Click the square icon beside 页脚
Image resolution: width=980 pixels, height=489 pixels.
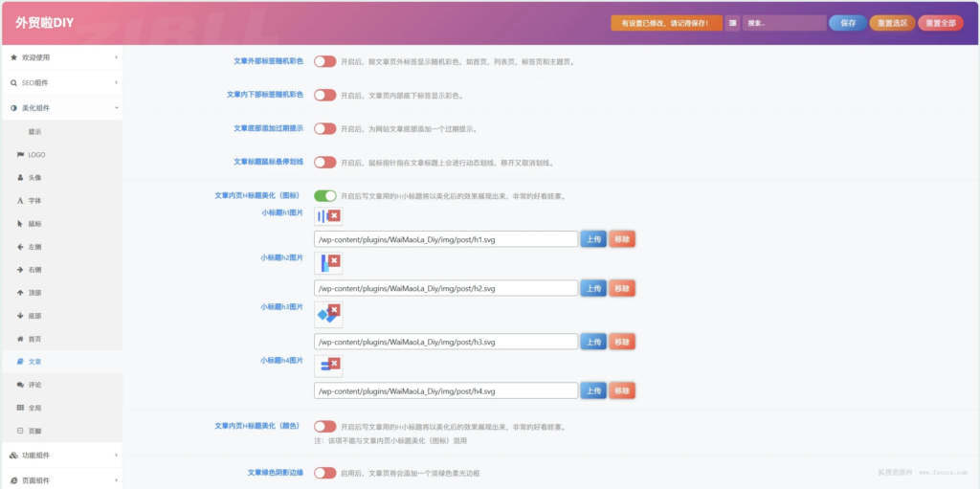pyautogui.click(x=21, y=431)
